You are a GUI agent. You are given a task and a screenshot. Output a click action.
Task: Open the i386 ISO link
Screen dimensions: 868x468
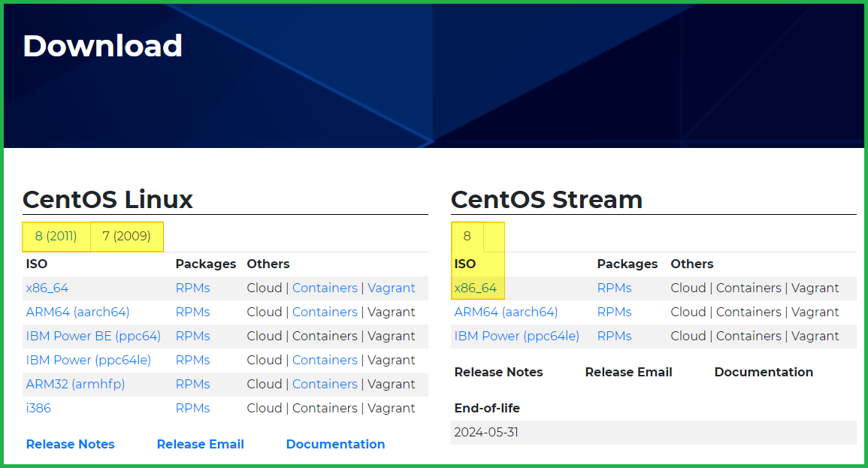pos(38,408)
